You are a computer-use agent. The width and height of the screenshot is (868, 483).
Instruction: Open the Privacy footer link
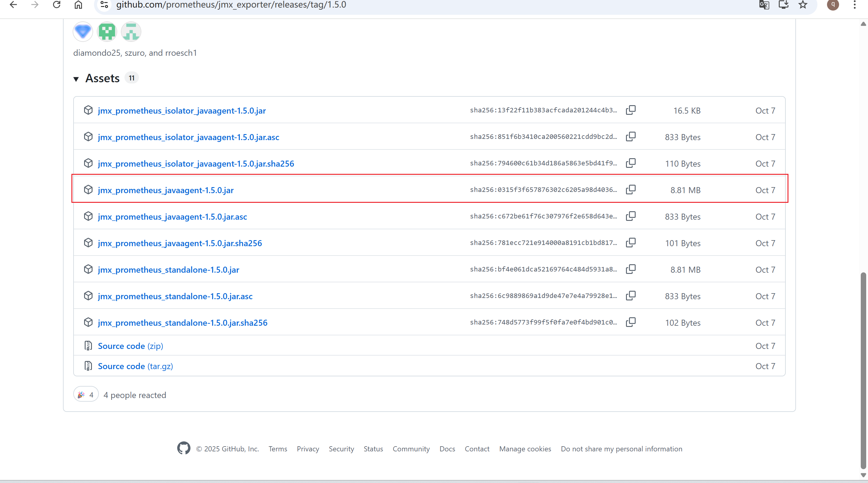tap(308, 449)
